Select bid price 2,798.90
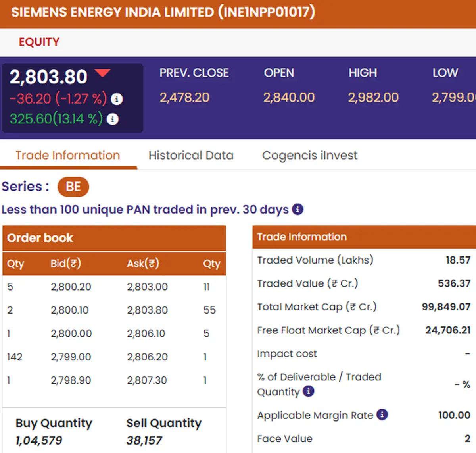476x453 pixels. [71, 380]
